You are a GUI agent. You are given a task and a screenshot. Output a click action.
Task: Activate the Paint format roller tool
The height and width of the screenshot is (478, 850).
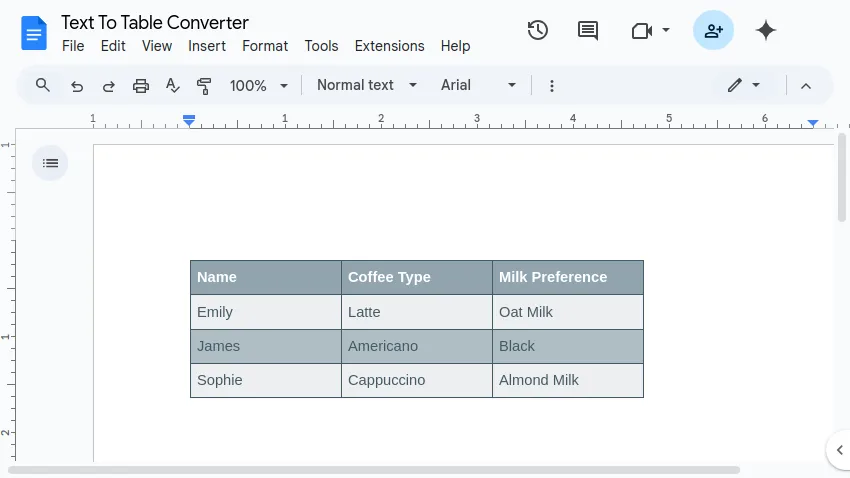204,86
